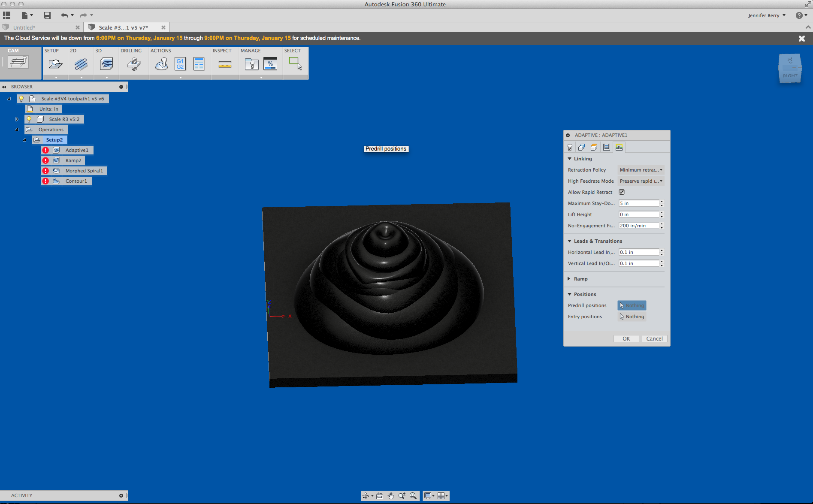Collapse the Linking section
The image size is (813, 504).
(570, 159)
